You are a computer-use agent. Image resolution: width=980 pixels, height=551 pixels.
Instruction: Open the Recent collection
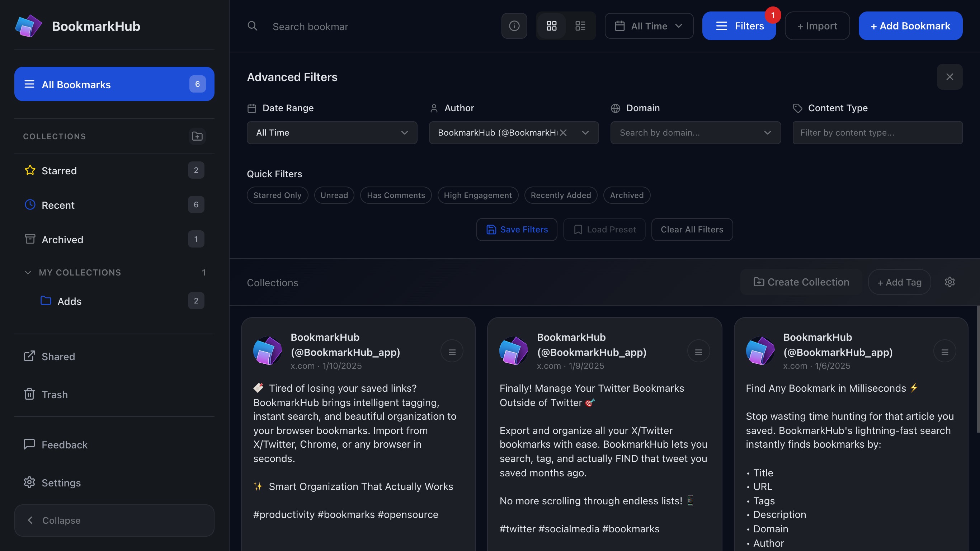pyautogui.click(x=114, y=205)
